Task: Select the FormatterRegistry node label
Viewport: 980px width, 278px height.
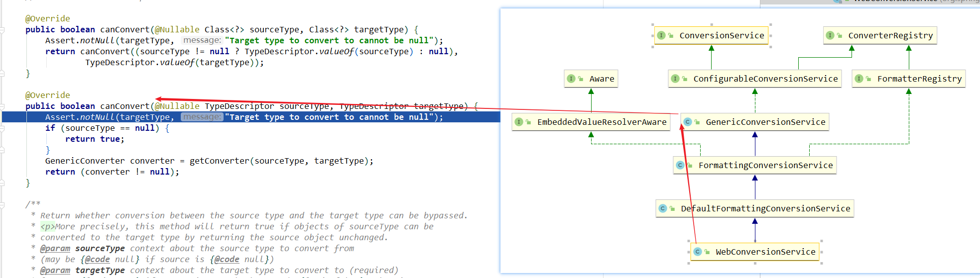Action: 919,79
